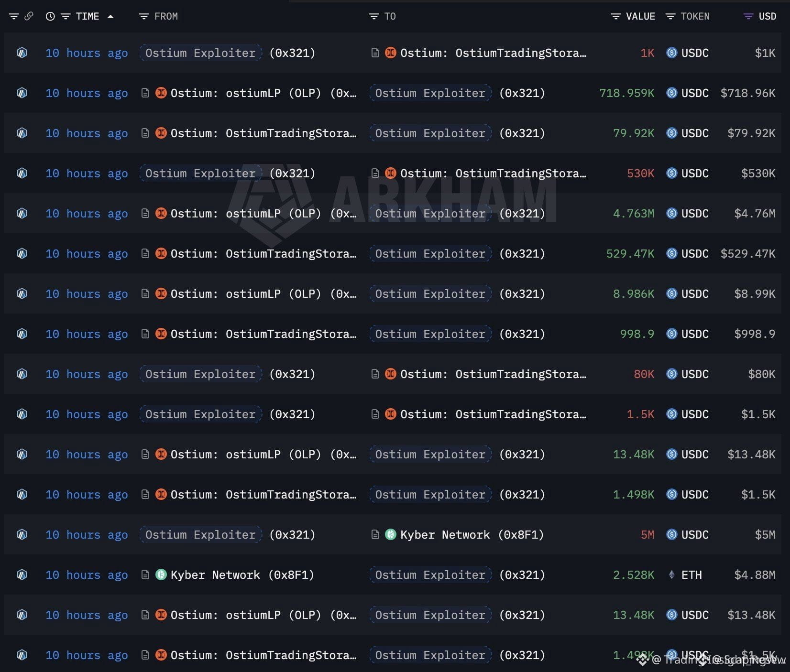This screenshot has height=672, width=790.
Task: Click the contract document icon in the 79.92K row
Action: click(145, 133)
